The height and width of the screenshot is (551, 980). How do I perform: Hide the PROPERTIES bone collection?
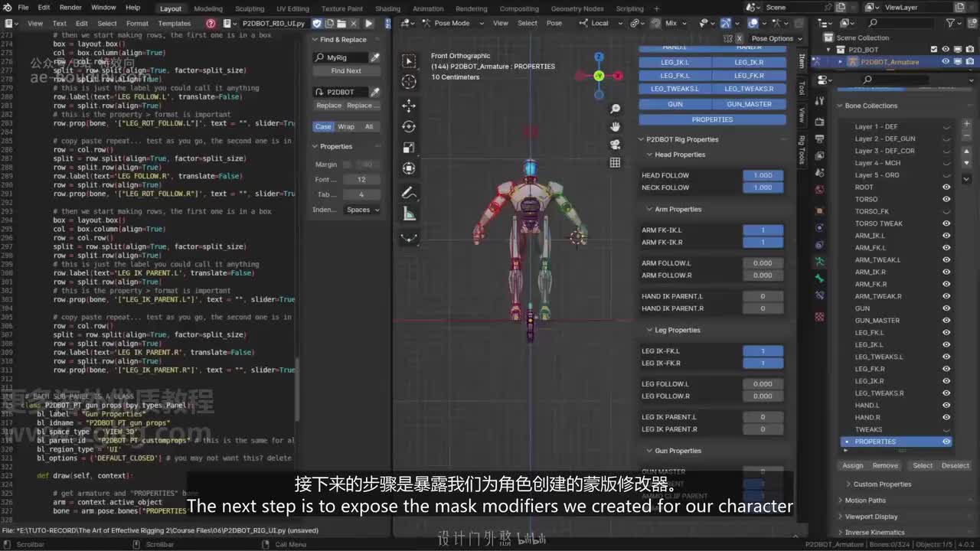[946, 442]
